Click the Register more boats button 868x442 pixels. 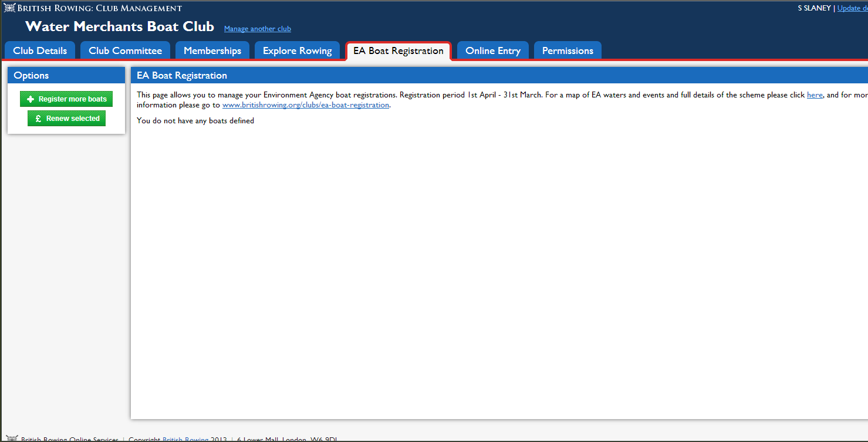tap(66, 99)
